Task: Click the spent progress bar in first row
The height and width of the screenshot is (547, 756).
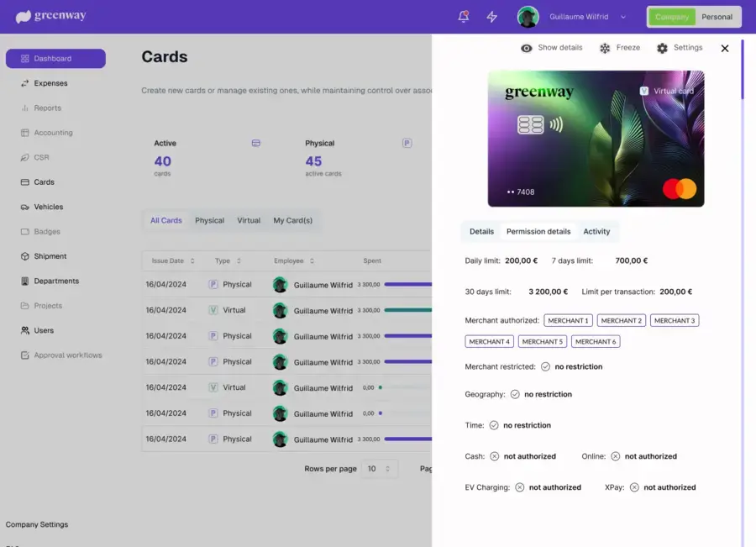Action: coord(408,284)
